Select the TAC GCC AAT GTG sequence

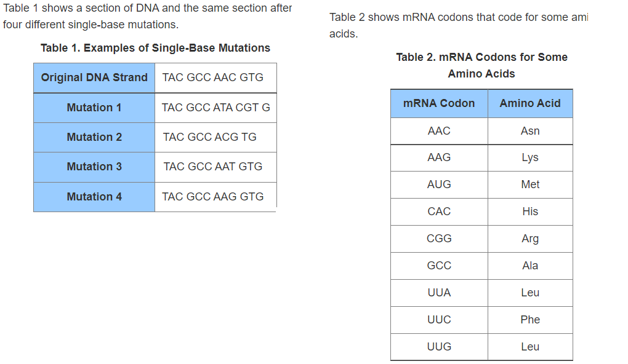tap(213, 167)
